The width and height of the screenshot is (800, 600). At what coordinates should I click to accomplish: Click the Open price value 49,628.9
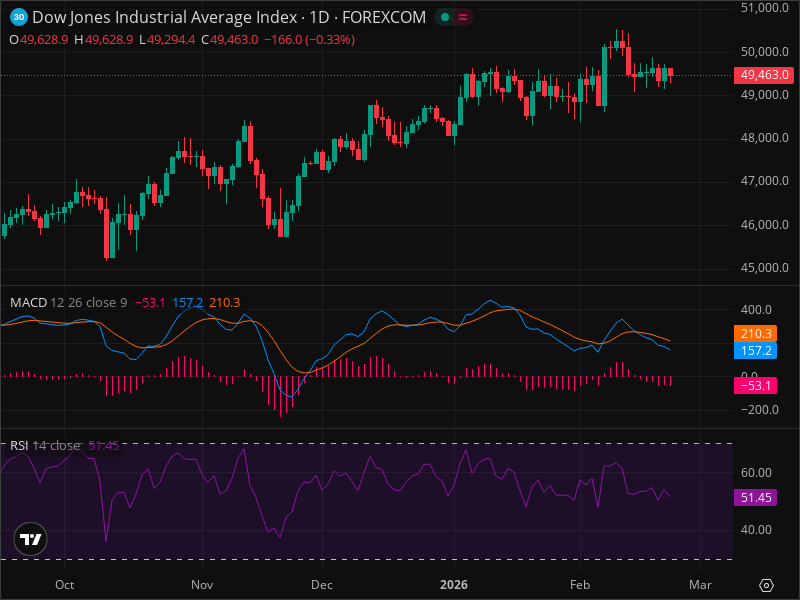tap(44, 40)
